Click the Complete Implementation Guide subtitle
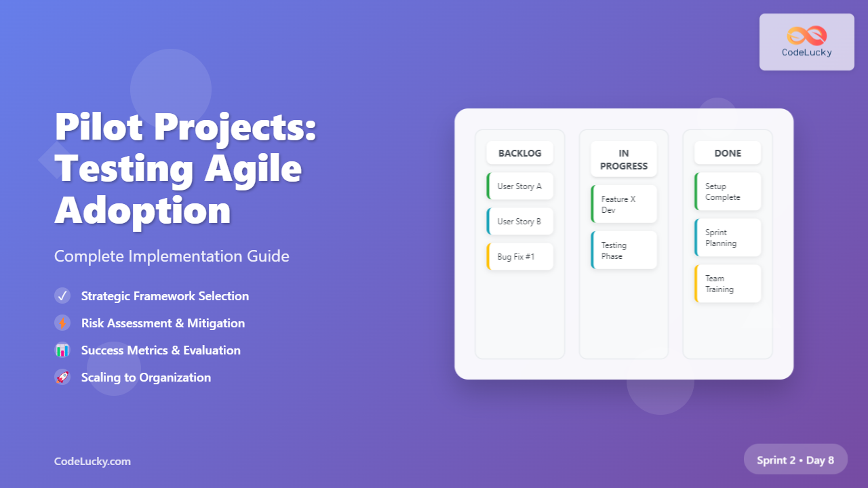Screen dimensions: 868x488 tap(172, 256)
